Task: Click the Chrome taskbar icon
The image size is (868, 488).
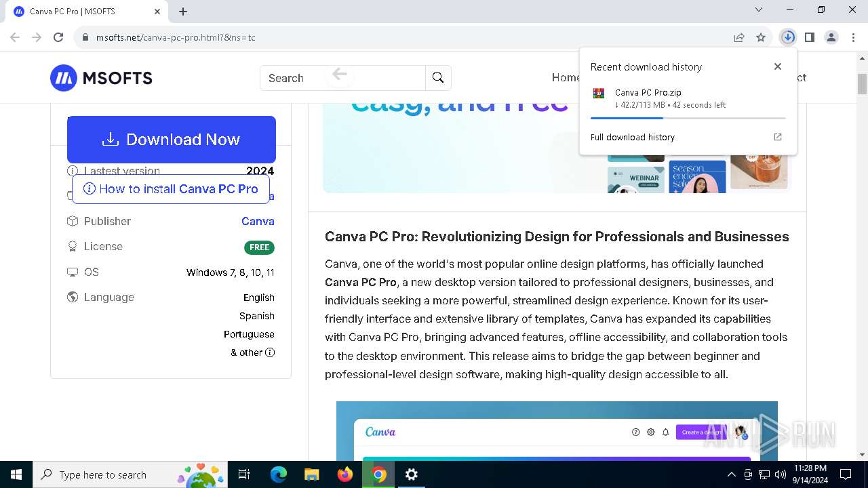Action: (x=379, y=474)
